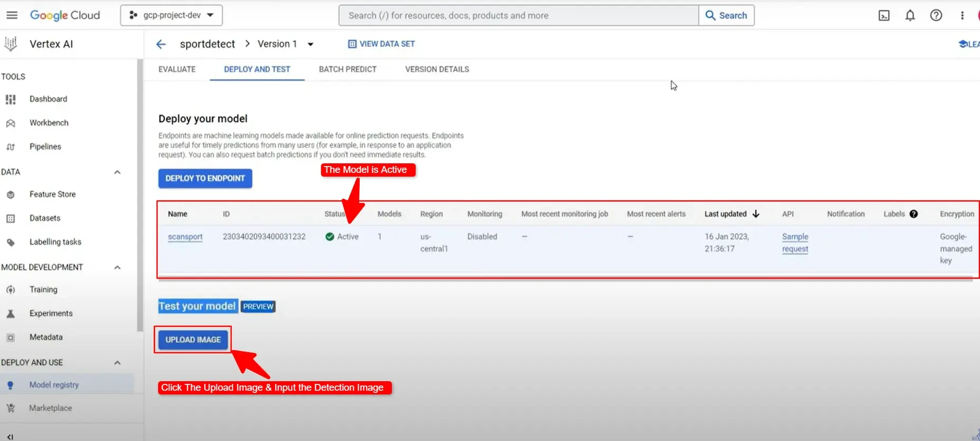This screenshot has height=441, width=980.
Task: Open Marketplace in sidebar
Action: 50,408
